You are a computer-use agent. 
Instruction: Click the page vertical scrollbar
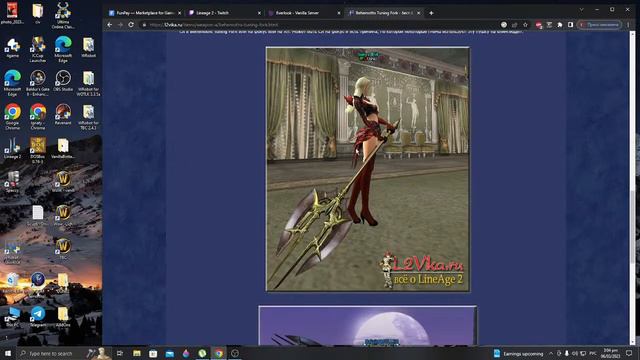point(633,227)
